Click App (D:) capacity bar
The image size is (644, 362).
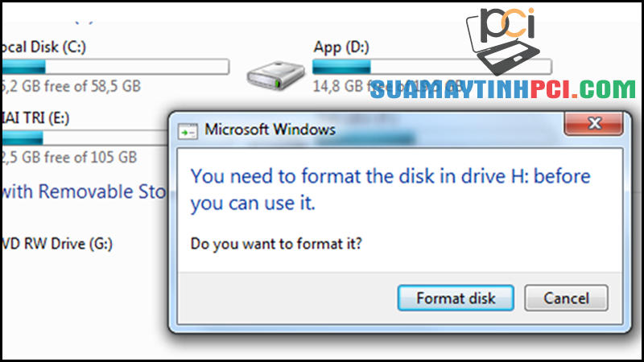431,67
